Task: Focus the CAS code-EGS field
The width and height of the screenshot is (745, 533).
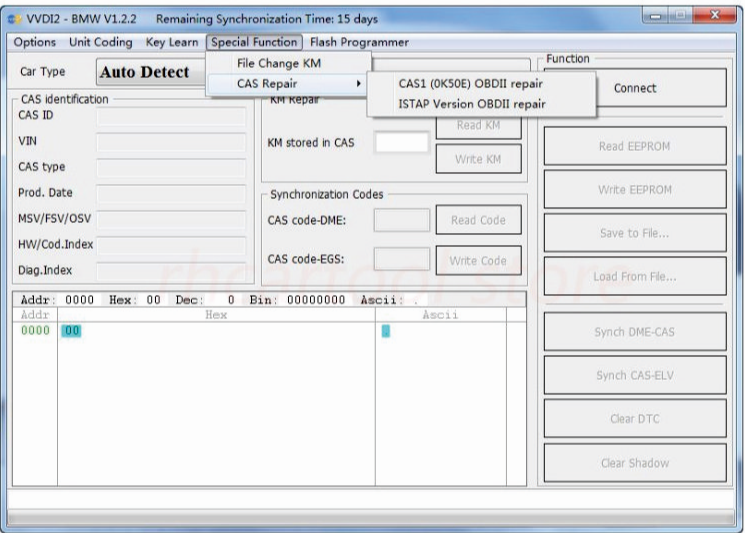Action: pyautogui.click(x=402, y=259)
